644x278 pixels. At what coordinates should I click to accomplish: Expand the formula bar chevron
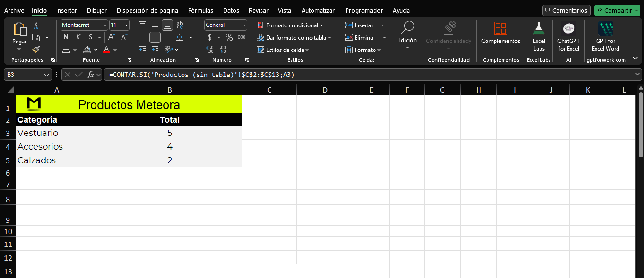pos(637,75)
